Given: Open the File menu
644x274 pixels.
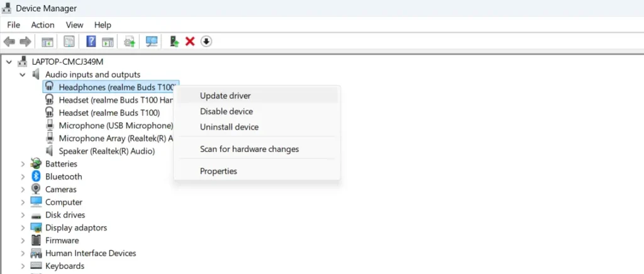Looking at the screenshot, I should pos(14,25).
